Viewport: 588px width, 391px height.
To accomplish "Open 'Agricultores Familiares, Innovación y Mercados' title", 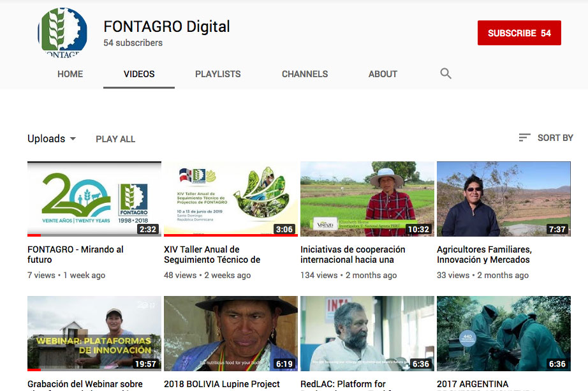I will pyautogui.click(x=484, y=255).
